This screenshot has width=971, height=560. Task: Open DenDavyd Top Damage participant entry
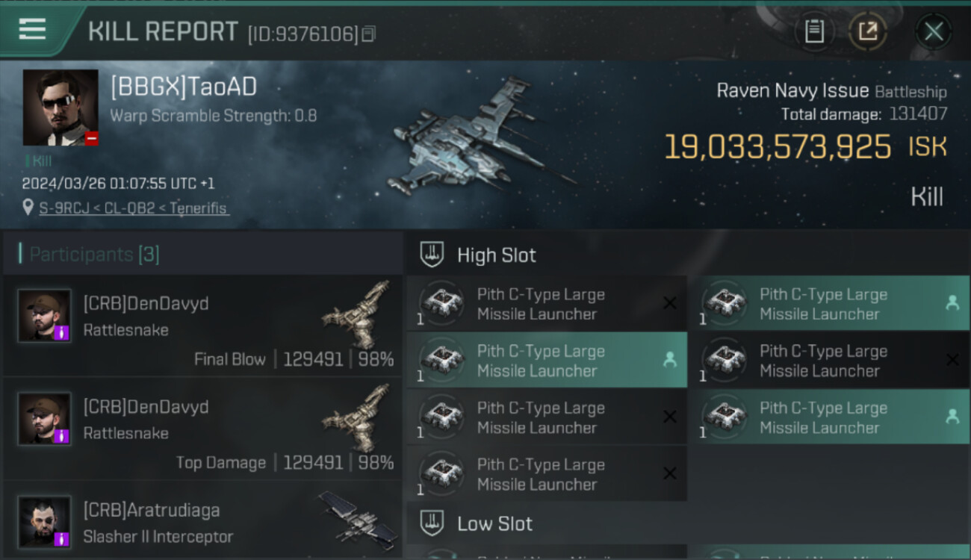pyautogui.click(x=202, y=429)
